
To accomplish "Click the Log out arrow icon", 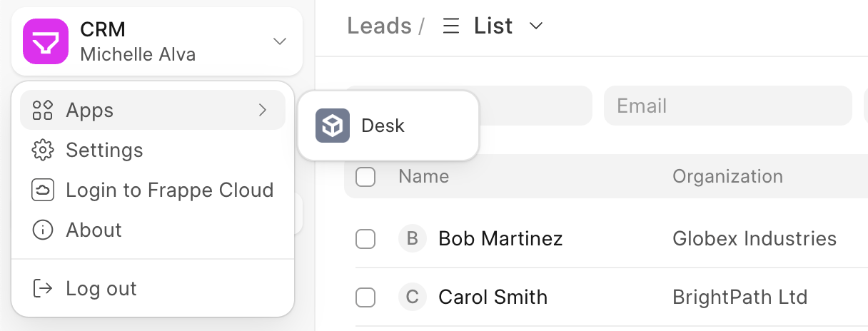I will click(x=43, y=288).
